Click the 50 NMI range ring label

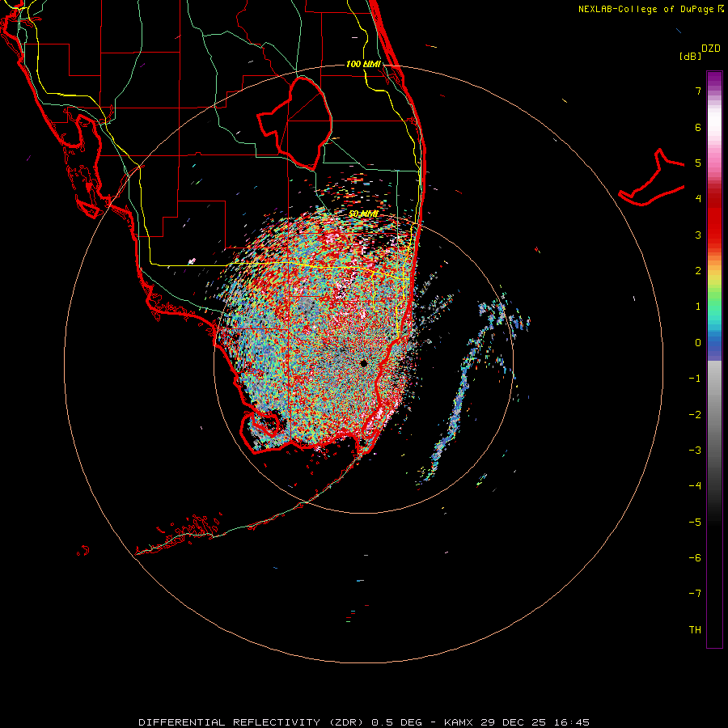pyautogui.click(x=363, y=214)
